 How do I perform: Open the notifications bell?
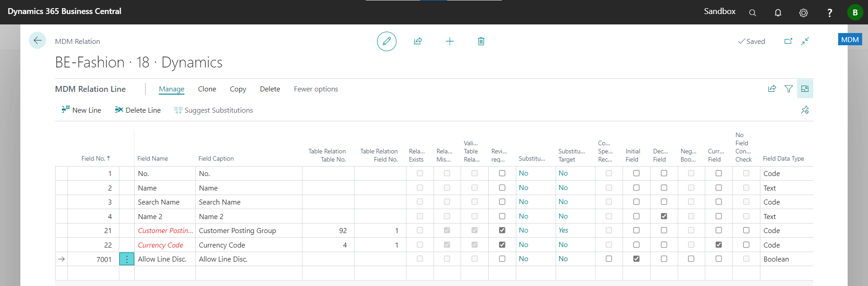tap(778, 13)
